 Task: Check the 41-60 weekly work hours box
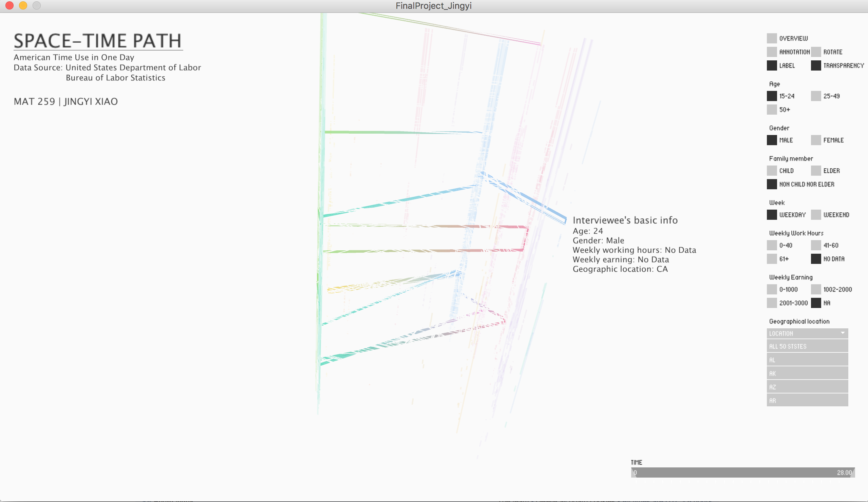click(816, 245)
